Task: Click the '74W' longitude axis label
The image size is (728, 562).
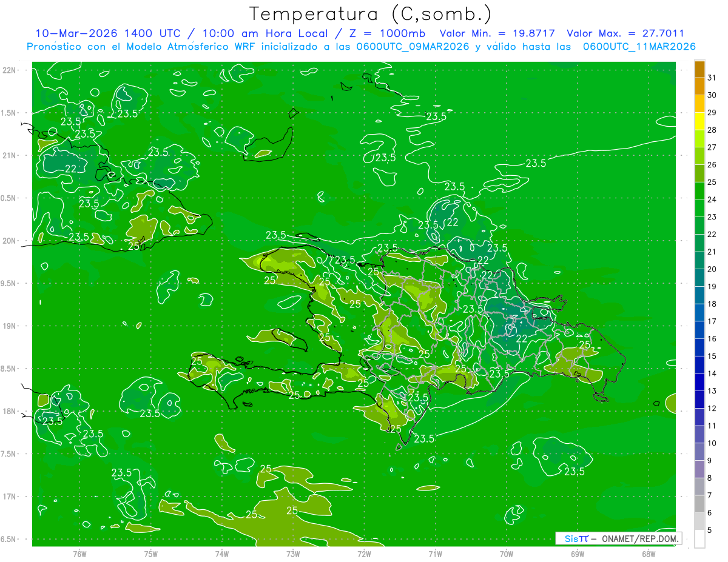Action: 222,554
